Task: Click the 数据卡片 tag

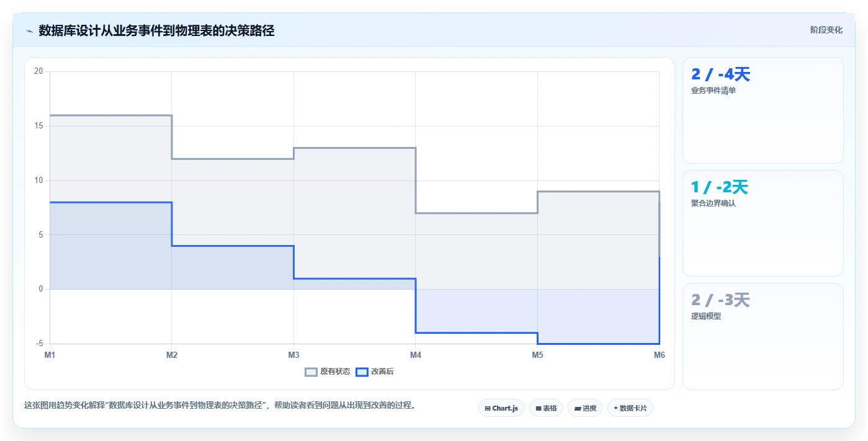Action: click(630, 408)
